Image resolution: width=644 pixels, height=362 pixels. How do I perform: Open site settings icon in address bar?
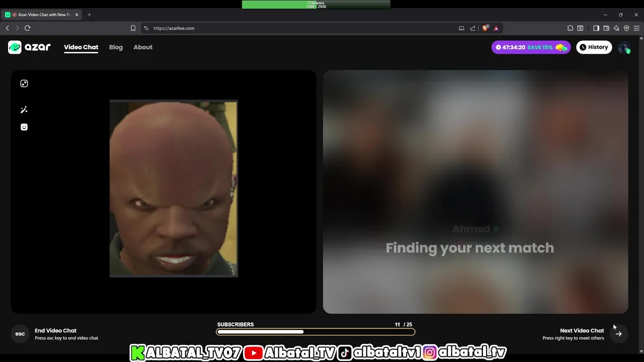[146, 28]
